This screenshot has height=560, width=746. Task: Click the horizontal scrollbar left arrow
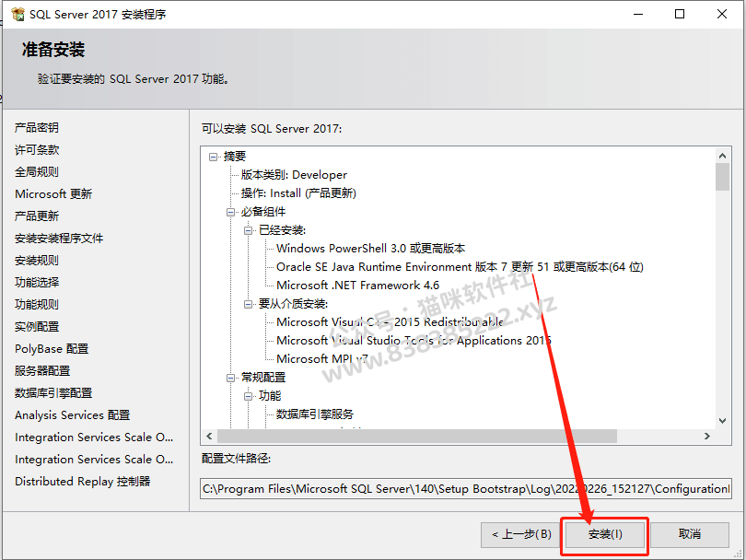(x=209, y=436)
